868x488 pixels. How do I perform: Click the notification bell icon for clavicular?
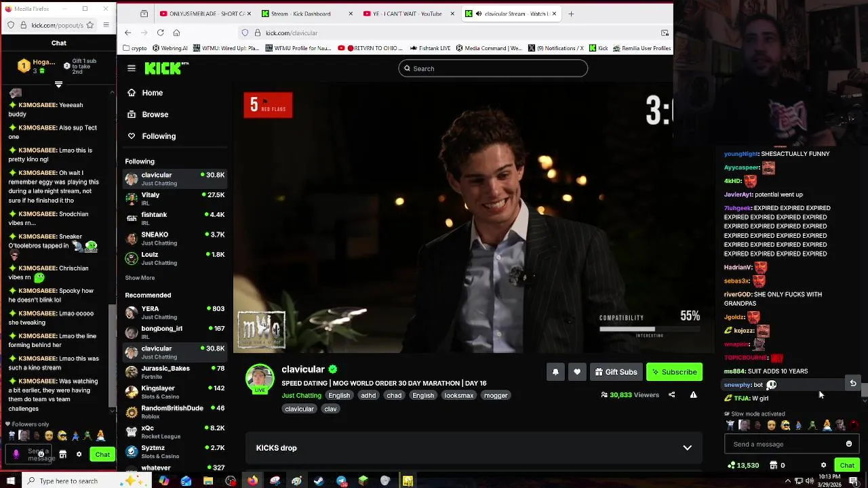[x=555, y=371]
